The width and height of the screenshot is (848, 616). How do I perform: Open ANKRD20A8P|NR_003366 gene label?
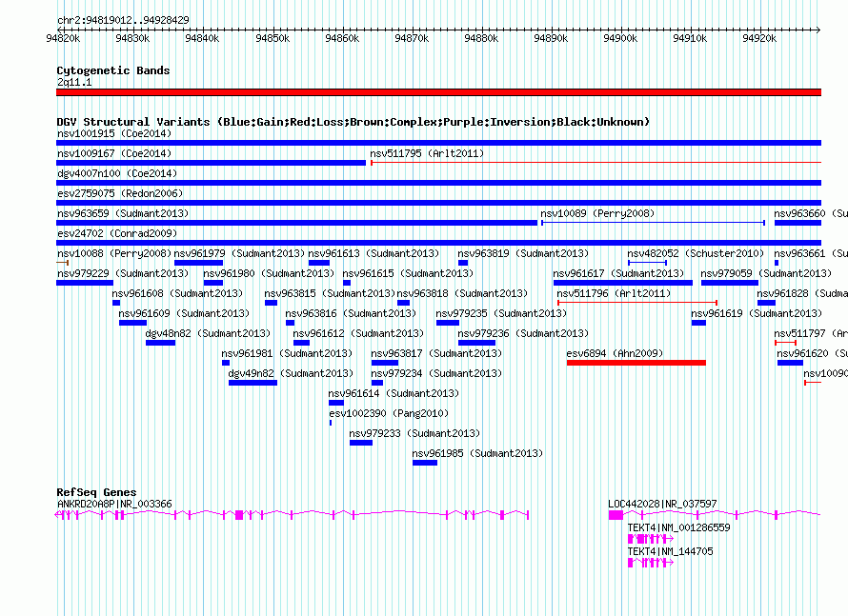[114, 504]
